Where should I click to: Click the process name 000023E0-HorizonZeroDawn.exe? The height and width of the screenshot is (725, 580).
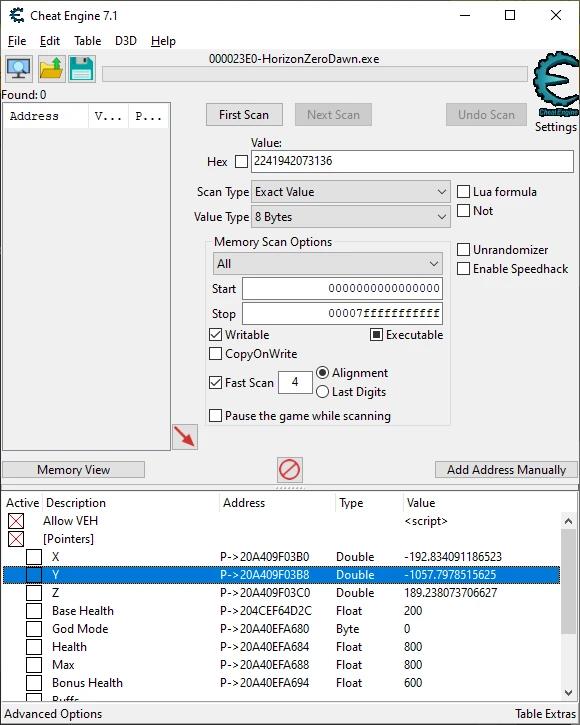click(294, 59)
